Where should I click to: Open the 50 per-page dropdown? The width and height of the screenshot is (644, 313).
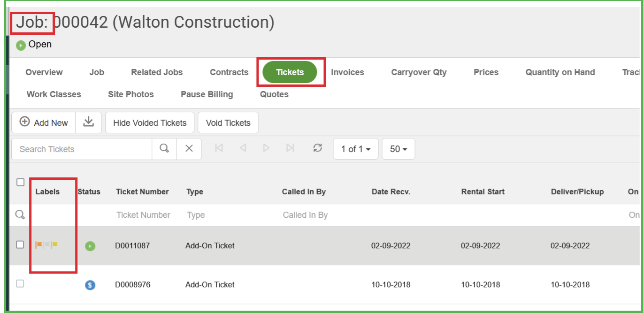pos(398,149)
